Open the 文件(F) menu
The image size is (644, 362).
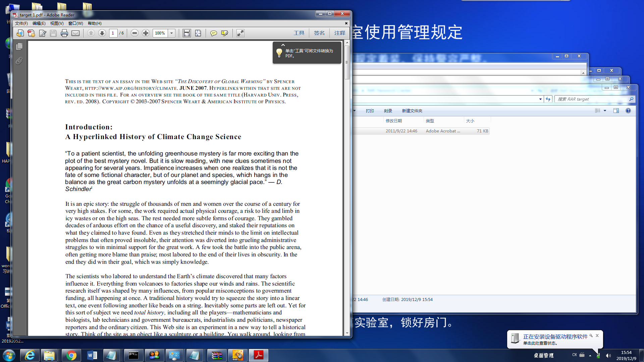coord(21,23)
